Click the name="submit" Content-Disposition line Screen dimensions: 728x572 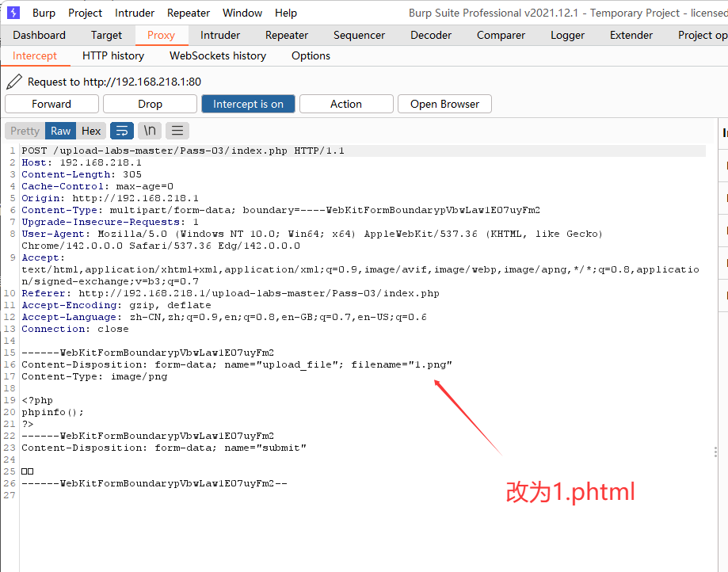click(164, 448)
